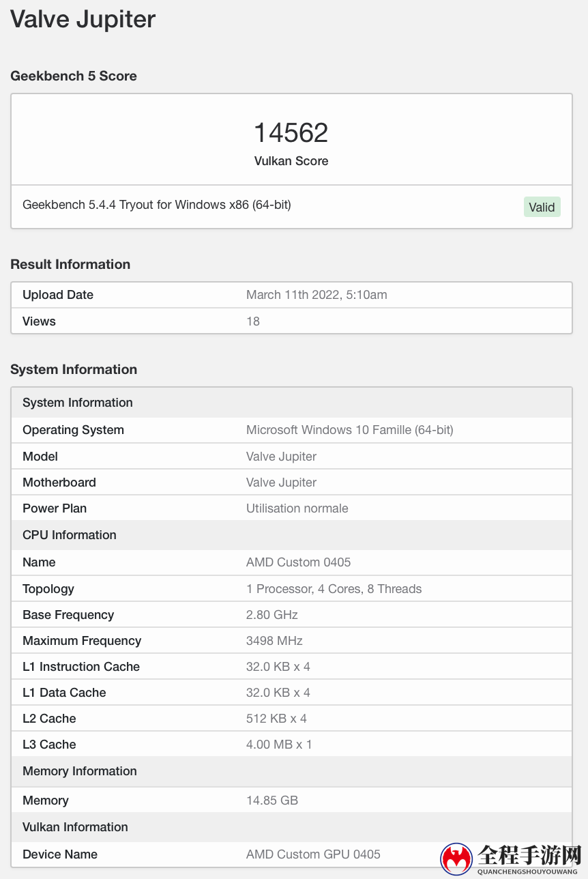The image size is (588, 879).
Task: Select the AMD Custom GPU 0405 value
Action: click(313, 854)
